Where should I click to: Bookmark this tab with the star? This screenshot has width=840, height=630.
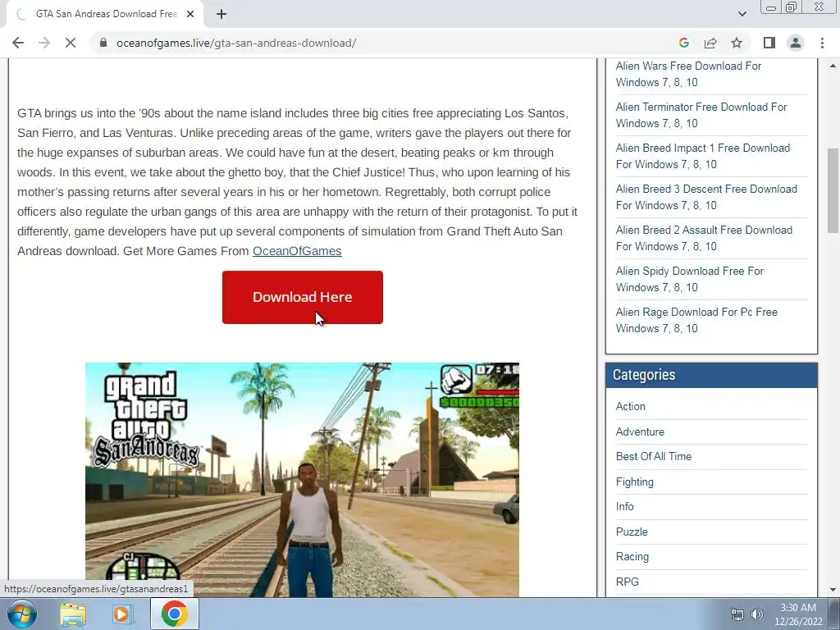[737, 43]
